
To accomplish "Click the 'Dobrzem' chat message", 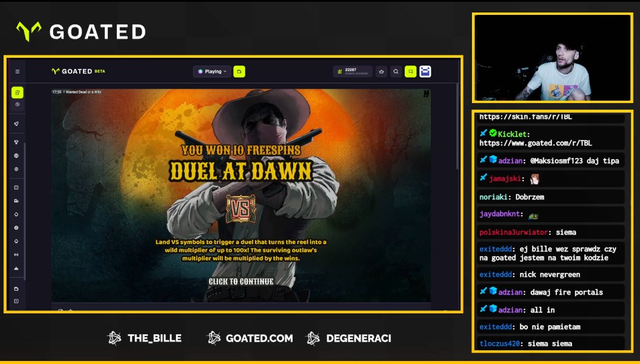I will tap(530, 197).
